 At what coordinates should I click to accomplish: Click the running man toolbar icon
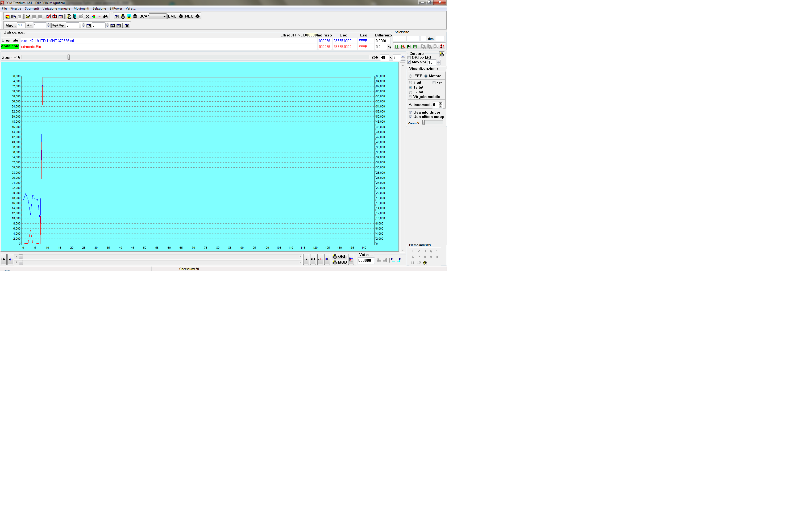[129, 16]
